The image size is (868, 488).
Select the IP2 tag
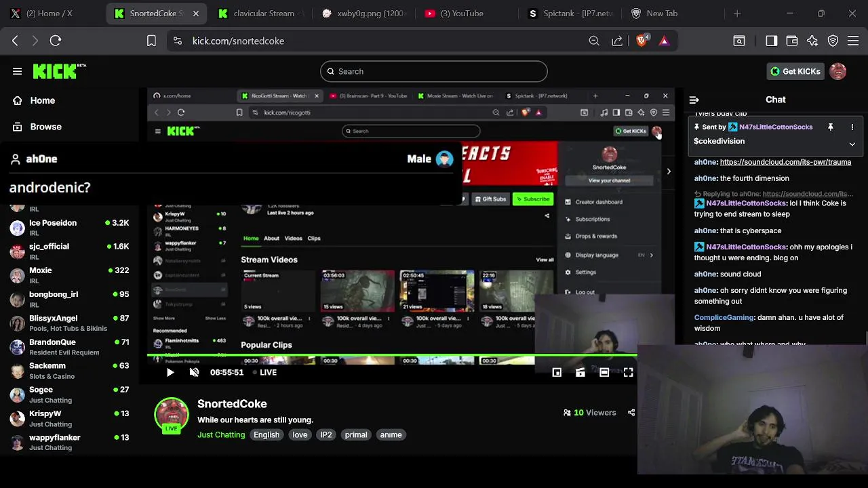point(326,434)
